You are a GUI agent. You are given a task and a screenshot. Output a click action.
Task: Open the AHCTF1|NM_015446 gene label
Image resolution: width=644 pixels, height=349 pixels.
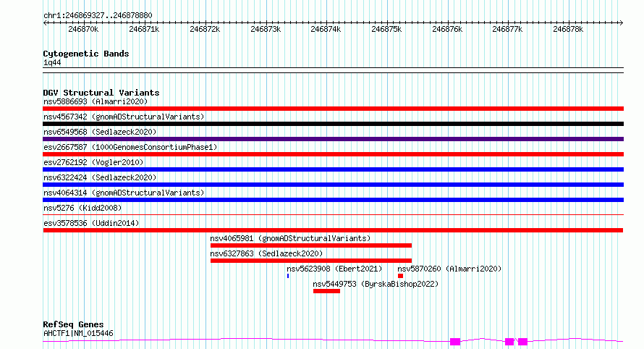tap(78, 333)
